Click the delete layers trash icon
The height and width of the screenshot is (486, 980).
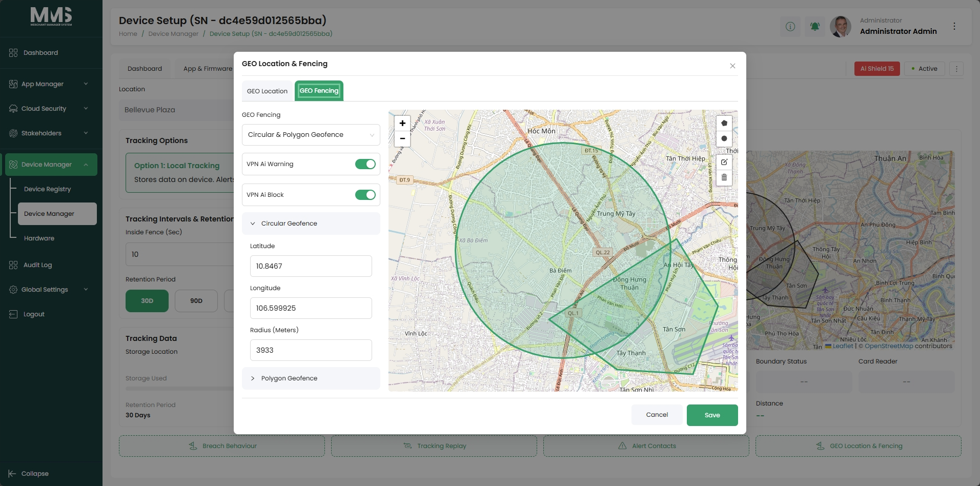pyautogui.click(x=724, y=177)
